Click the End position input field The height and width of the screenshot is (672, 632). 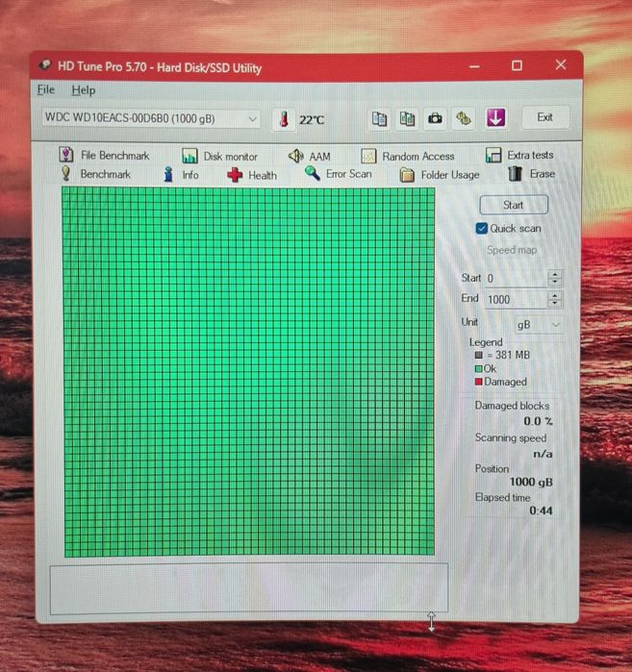(517, 299)
